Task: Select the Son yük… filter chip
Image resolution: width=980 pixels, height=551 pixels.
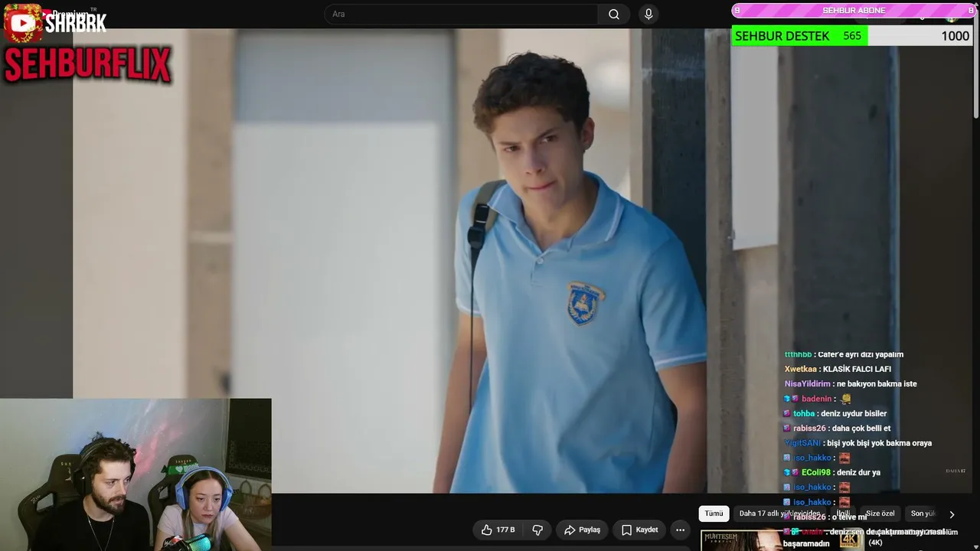Action: tap(923, 514)
